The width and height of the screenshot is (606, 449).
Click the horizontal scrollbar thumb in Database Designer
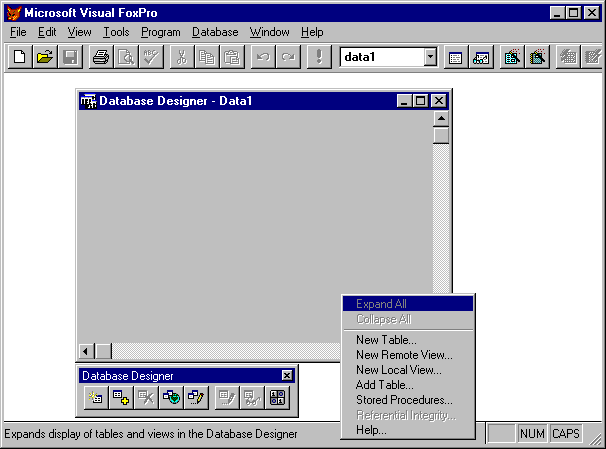click(x=103, y=351)
